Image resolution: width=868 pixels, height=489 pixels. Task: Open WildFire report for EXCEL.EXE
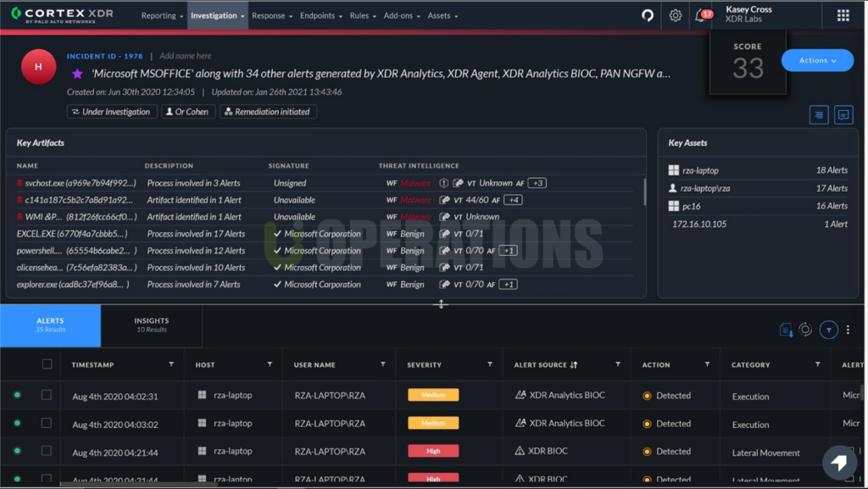click(x=444, y=234)
